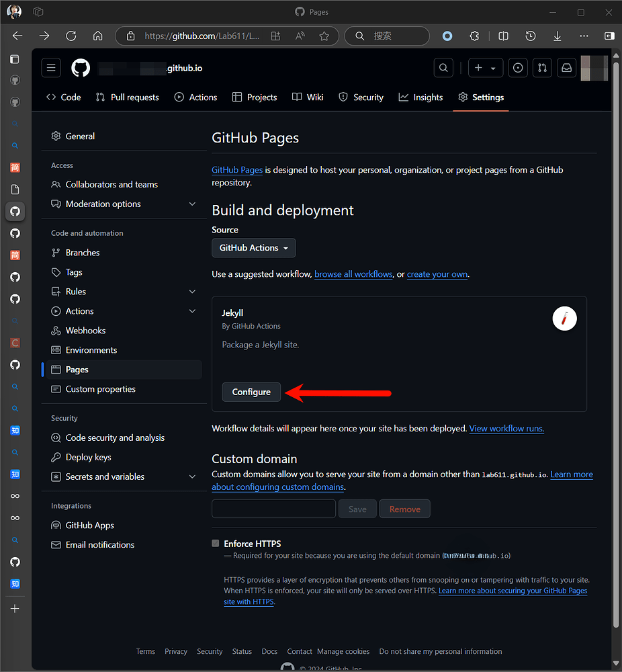Image resolution: width=622 pixels, height=672 pixels.
Task: Click the pull requests icon in the header
Action: [541, 67]
